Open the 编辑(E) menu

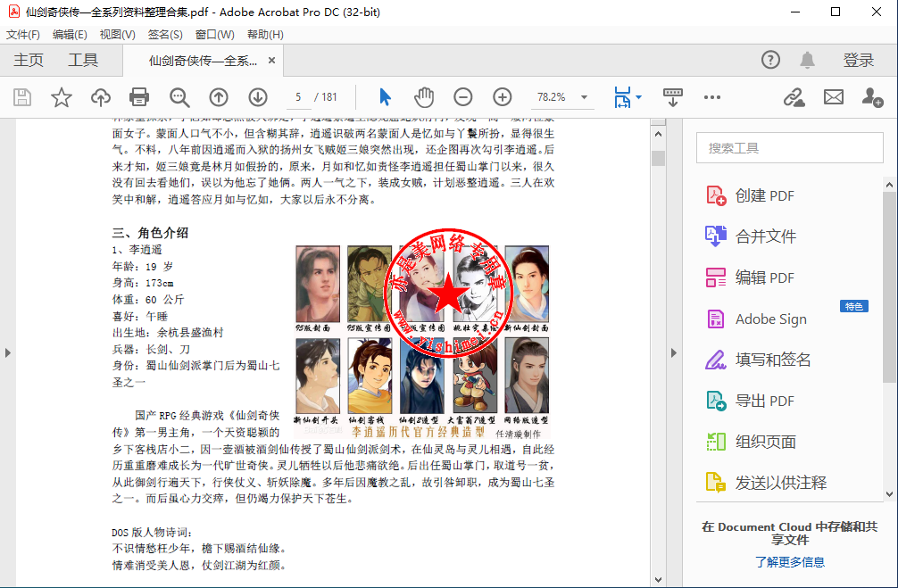pos(70,35)
